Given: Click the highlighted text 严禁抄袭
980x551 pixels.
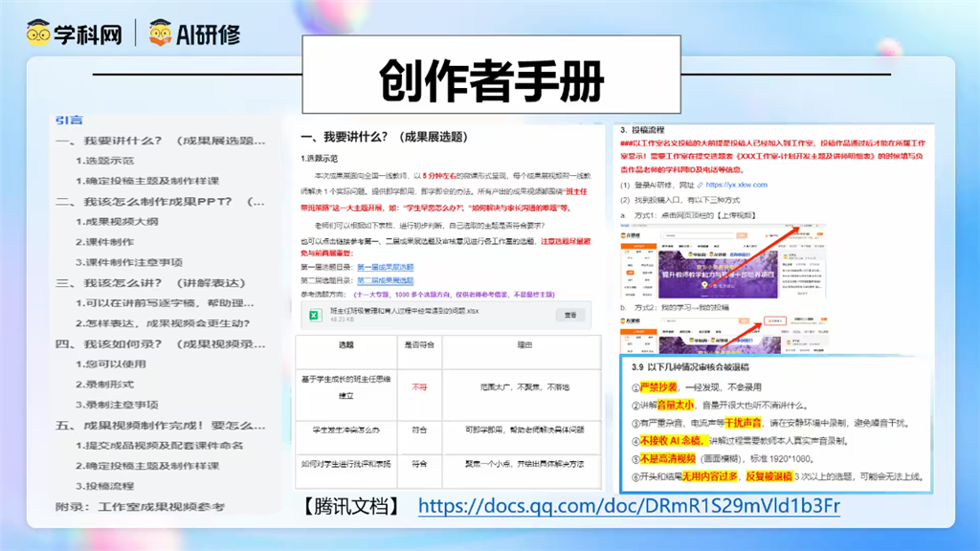Looking at the screenshot, I should click(658, 387).
